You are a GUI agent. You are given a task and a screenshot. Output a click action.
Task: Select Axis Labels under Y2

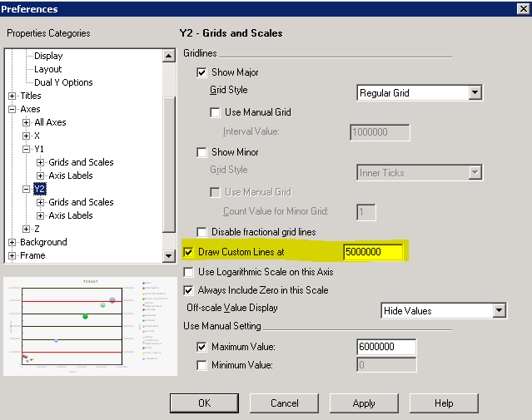pos(70,215)
